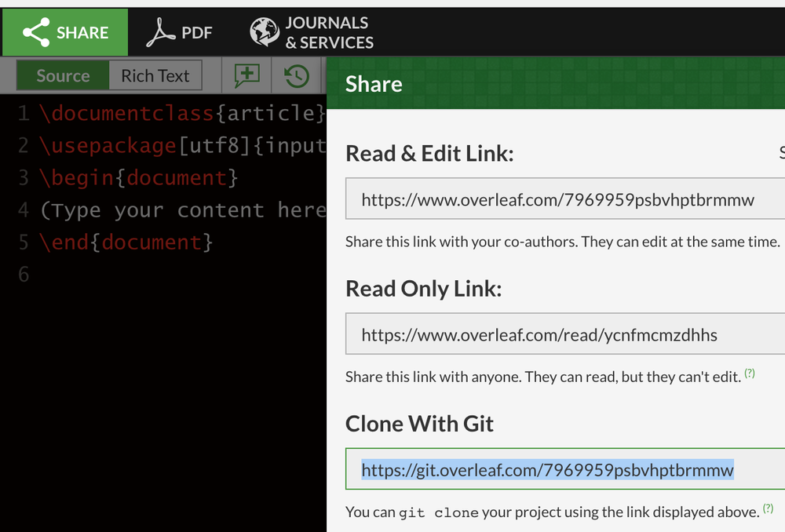Click line number 6 in editor
The height and width of the screenshot is (532, 785).
click(x=24, y=275)
